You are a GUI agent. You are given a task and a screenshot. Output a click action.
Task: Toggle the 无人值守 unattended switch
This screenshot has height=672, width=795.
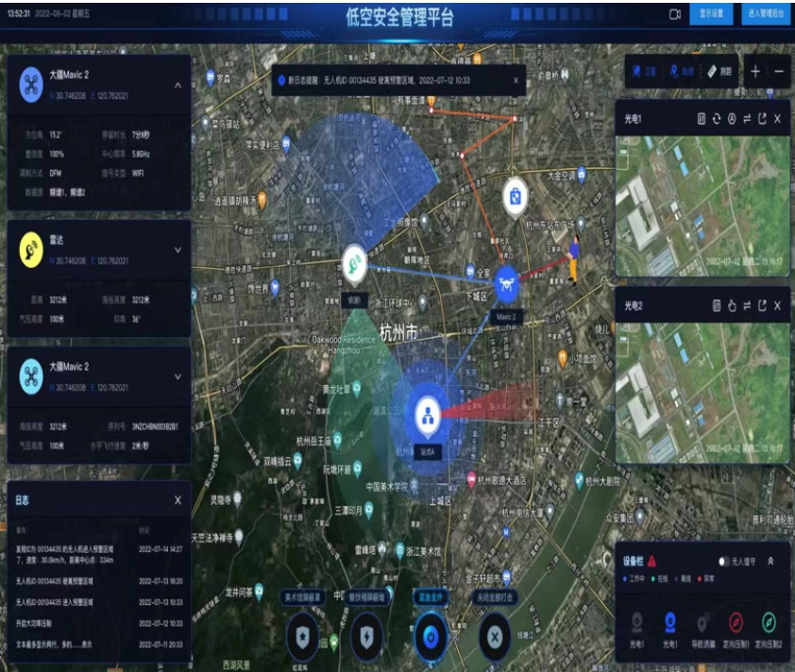coord(725,561)
